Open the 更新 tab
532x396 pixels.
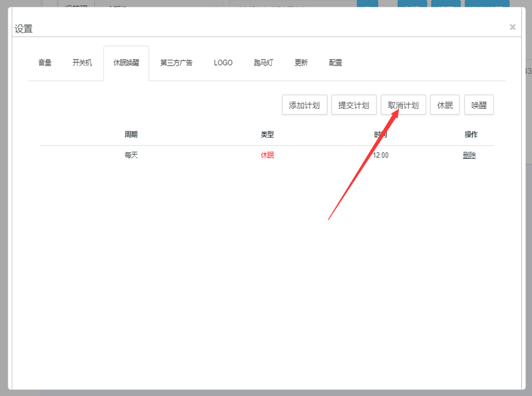301,63
